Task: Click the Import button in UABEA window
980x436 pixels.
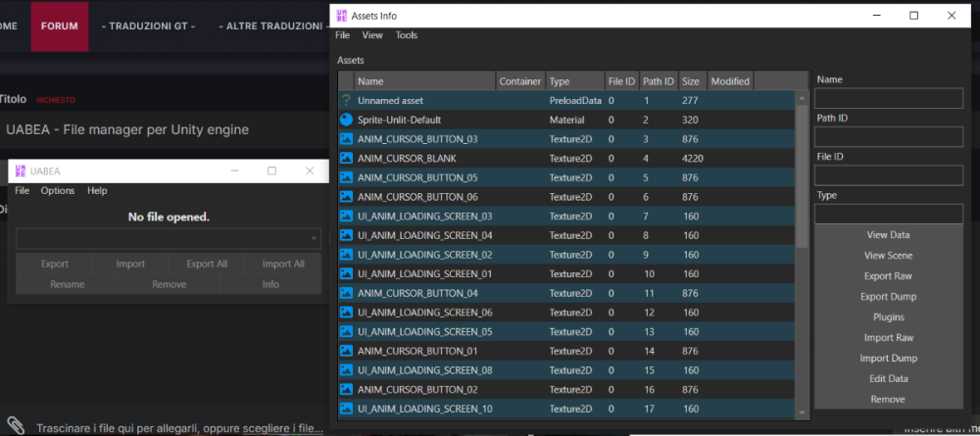Action: coord(130,264)
